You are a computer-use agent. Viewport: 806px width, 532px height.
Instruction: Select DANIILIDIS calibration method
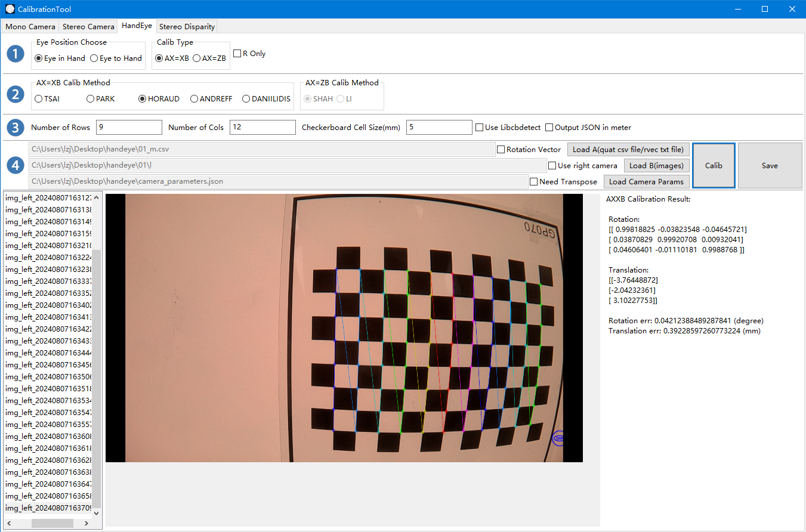(267, 99)
